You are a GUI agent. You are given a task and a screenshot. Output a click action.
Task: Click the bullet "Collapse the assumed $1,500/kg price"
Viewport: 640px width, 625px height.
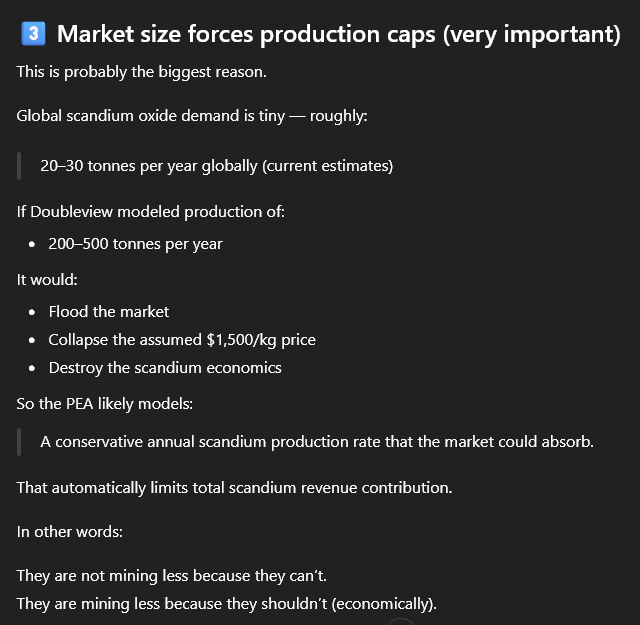182,339
